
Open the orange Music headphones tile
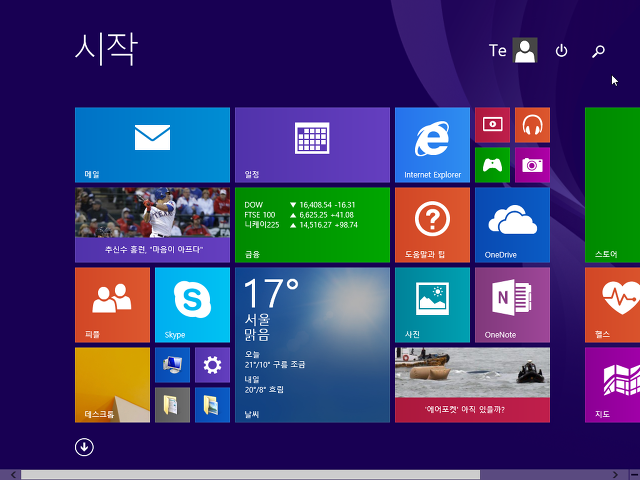532,125
